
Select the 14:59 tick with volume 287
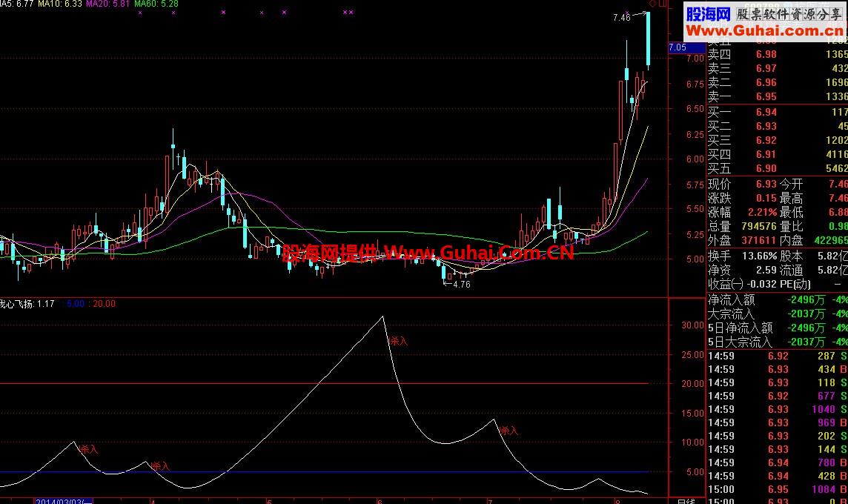[778, 357]
